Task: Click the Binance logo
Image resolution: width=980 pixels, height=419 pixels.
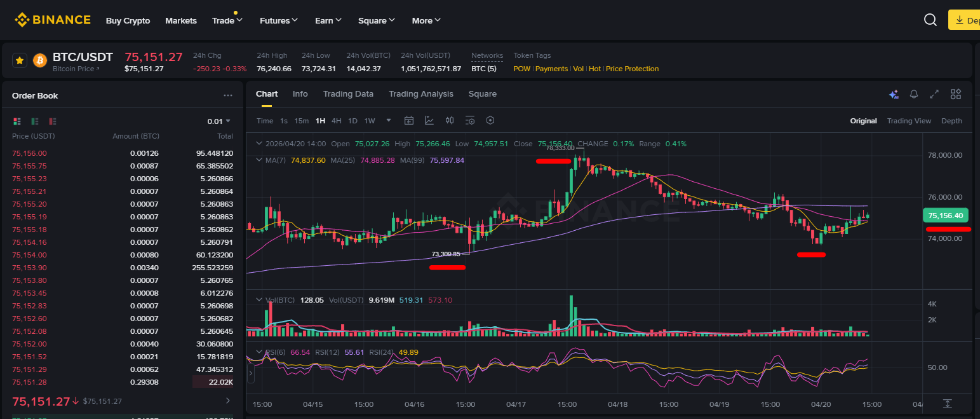Action: (53, 20)
